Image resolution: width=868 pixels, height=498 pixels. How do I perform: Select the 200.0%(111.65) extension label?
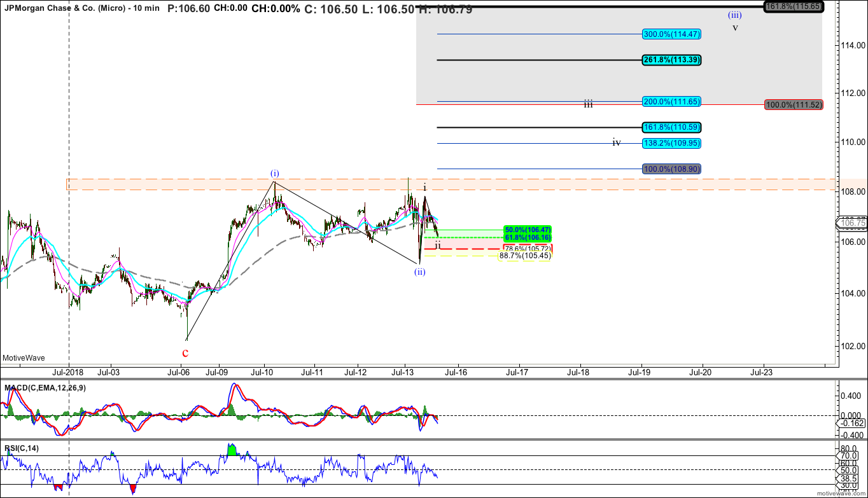coord(671,101)
